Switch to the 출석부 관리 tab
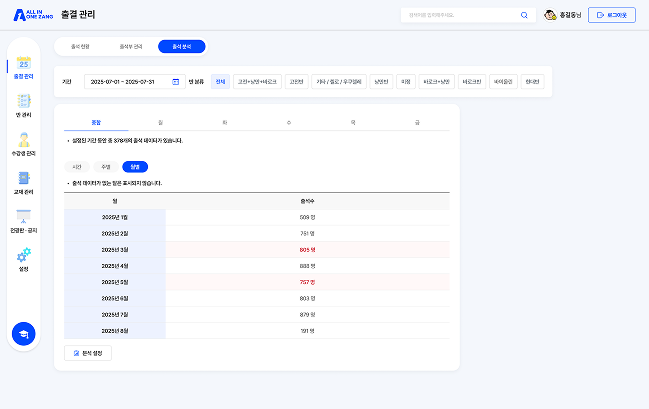Screen dimensions: 649x409 (x=131, y=46)
